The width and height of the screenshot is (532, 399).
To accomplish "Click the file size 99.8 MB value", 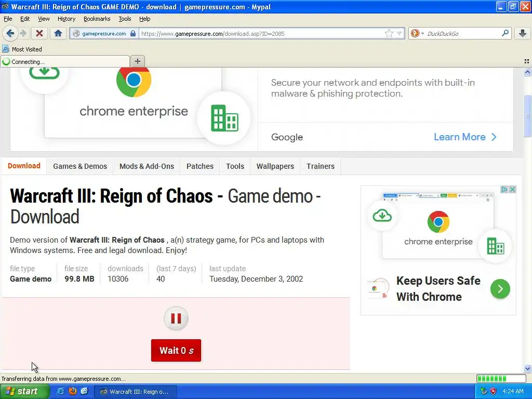I will (x=79, y=279).
